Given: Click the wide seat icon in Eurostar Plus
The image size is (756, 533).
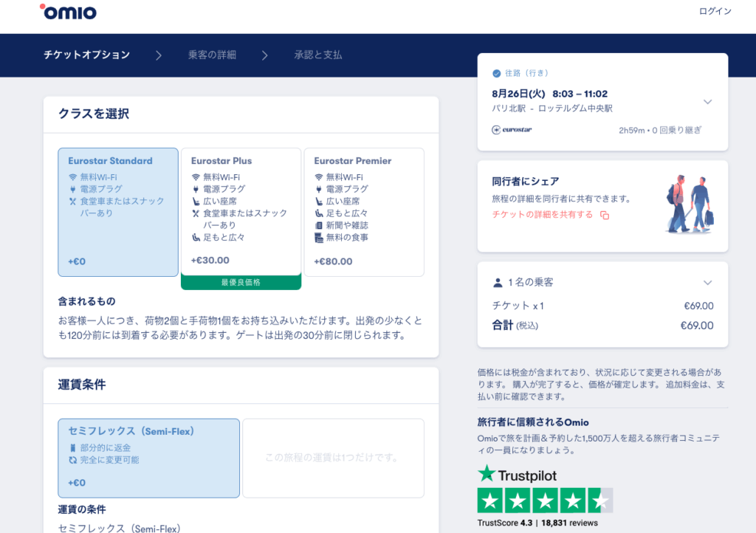Looking at the screenshot, I should (x=196, y=202).
